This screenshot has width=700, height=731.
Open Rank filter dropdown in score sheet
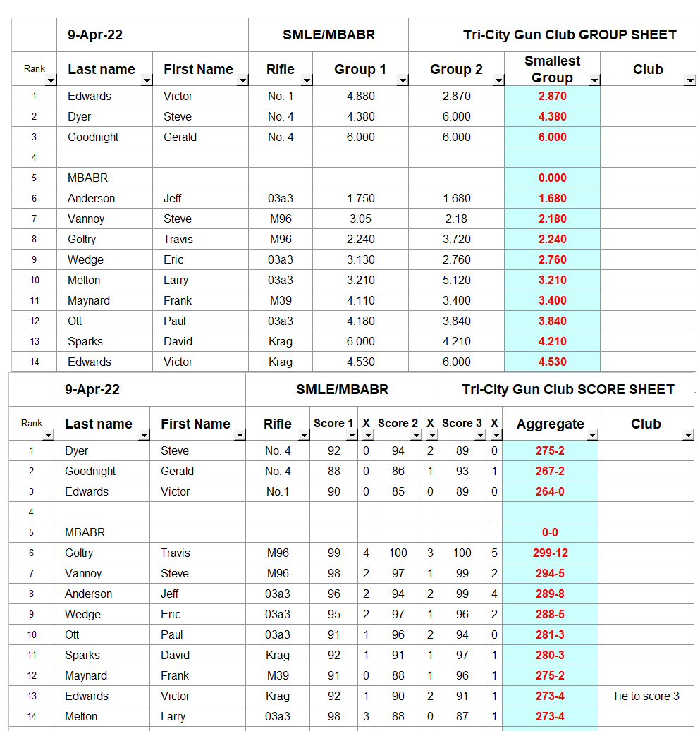tap(48, 436)
